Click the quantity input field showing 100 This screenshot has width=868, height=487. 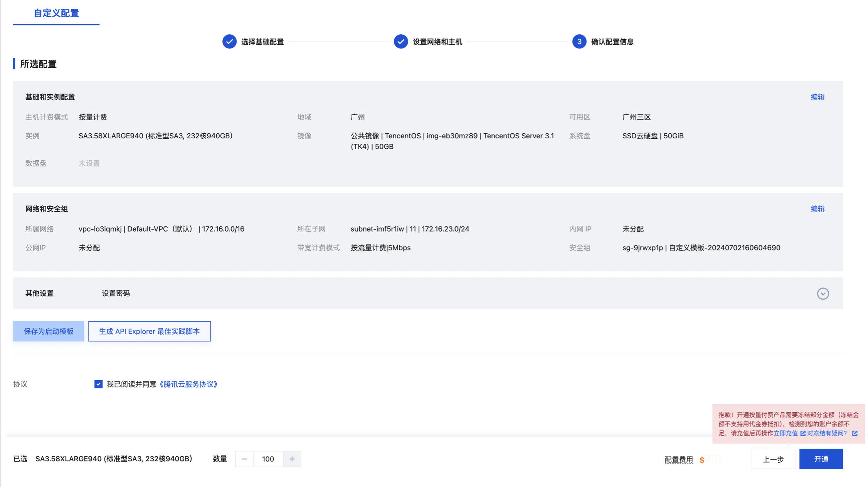tap(268, 459)
